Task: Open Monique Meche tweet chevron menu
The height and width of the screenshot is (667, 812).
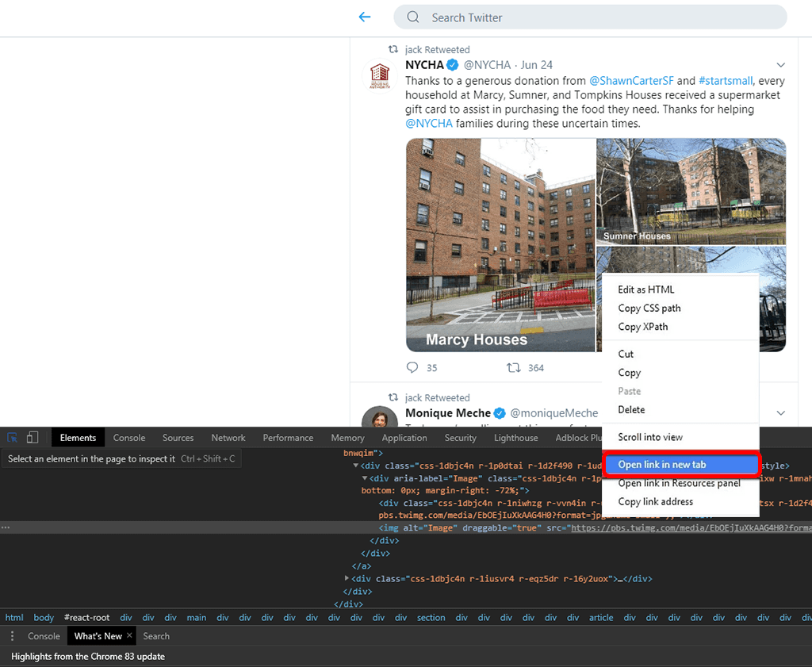Action: tap(780, 412)
